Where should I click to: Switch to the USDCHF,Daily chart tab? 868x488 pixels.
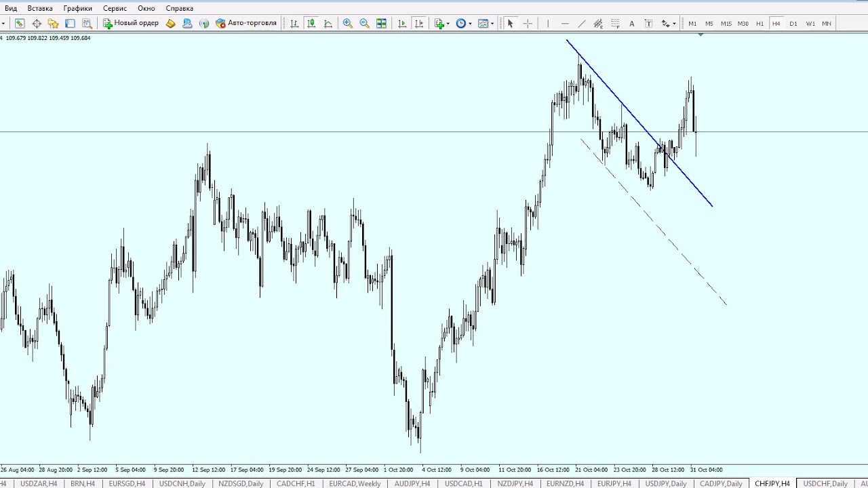[826, 483]
